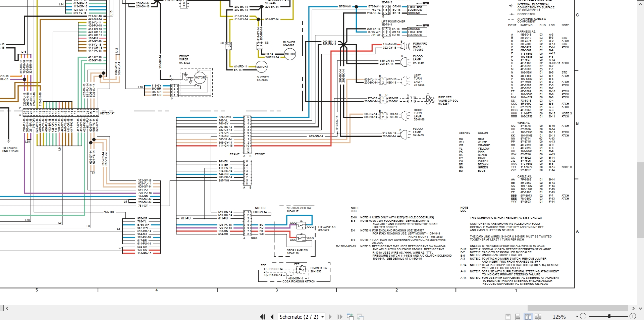Click the zoom in plus button

point(633,316)
